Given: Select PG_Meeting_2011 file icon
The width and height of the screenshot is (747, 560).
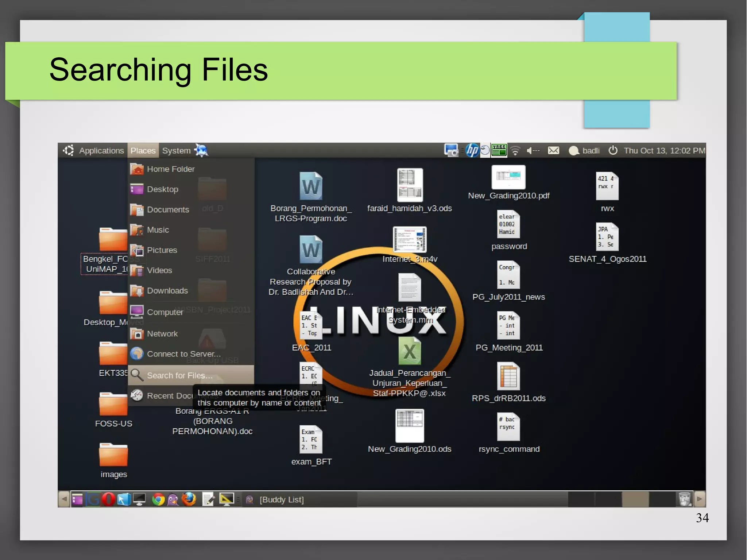Looking at the screenshot, I should pyautogui.click(x=509, y=325).
